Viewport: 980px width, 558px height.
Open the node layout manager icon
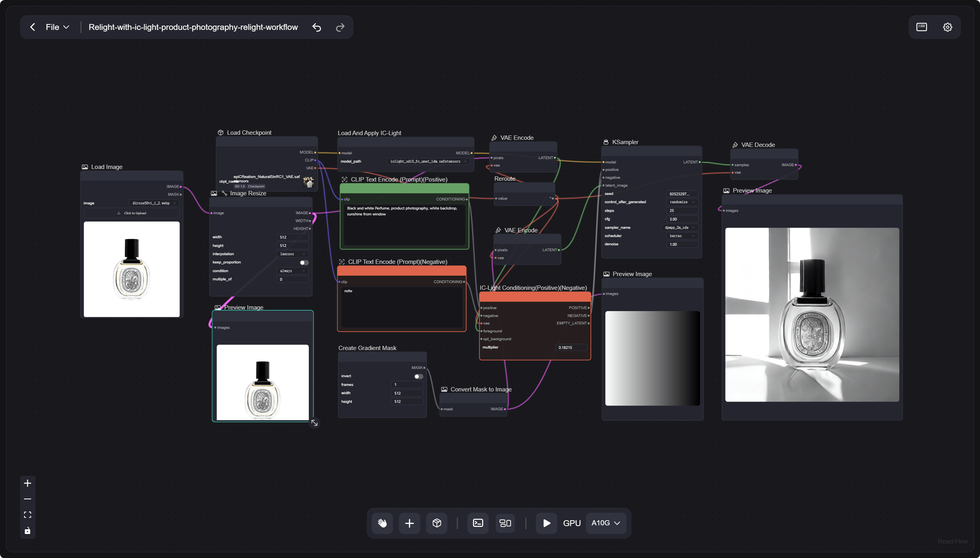(505, 523)
